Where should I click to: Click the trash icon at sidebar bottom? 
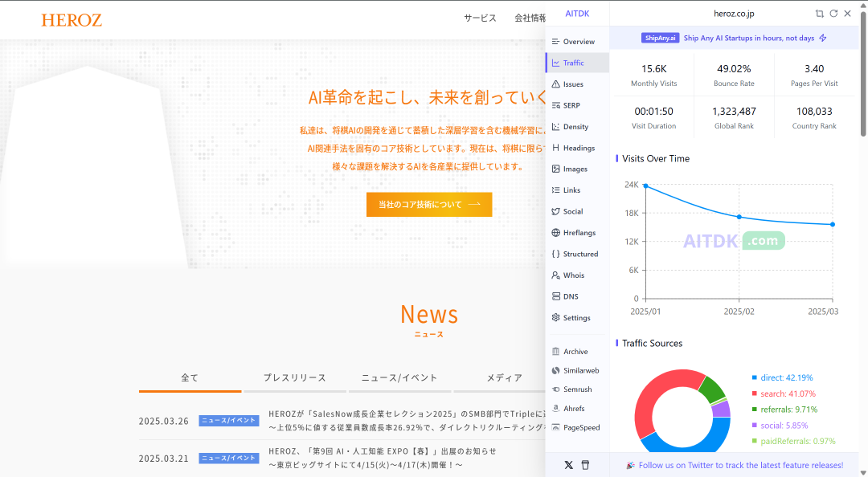pos(585,465)
